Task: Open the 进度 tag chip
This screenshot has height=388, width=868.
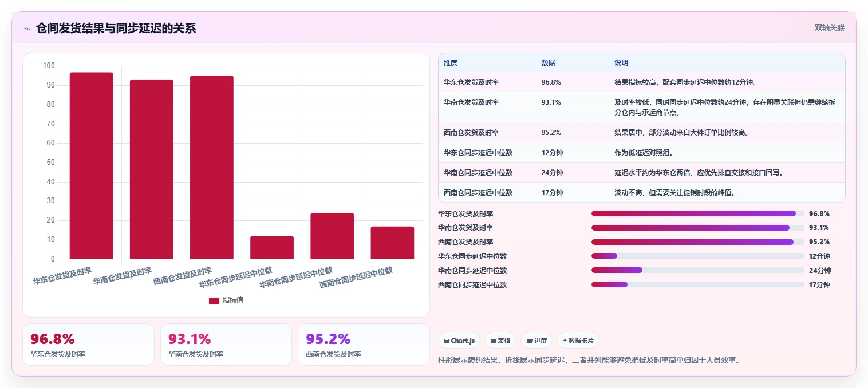Action: click(536, 341)
